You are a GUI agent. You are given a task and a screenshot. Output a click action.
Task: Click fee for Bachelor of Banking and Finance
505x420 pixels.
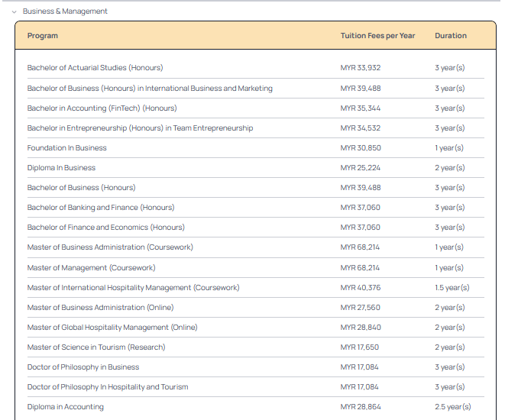coord(361,208)
